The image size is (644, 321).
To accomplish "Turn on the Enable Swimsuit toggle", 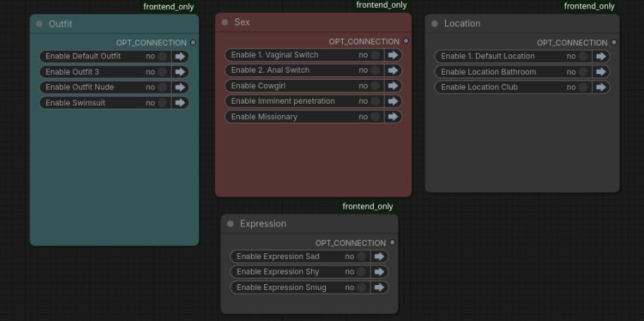I will point(163,103).
